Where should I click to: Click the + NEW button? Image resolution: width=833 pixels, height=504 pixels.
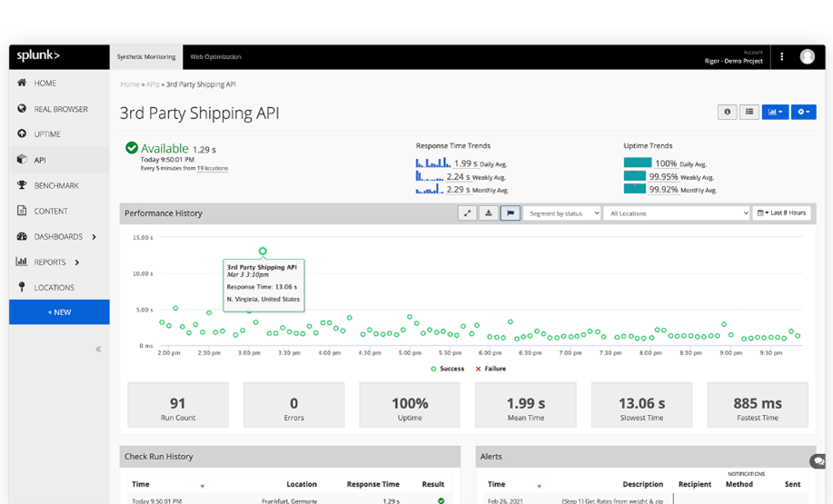(x=59, y=311)
